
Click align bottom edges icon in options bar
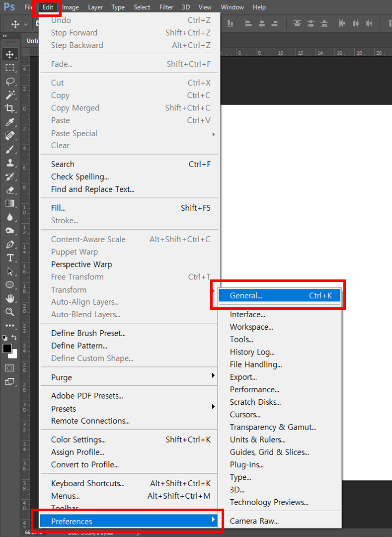pyautogui.click(x=231, y=23)
